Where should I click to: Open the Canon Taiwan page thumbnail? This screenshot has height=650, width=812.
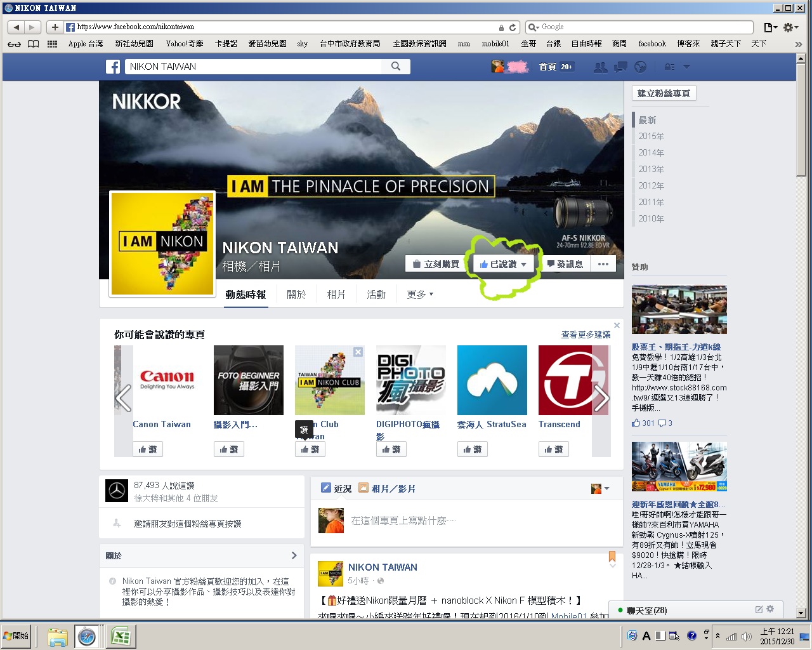coord(167,380)
